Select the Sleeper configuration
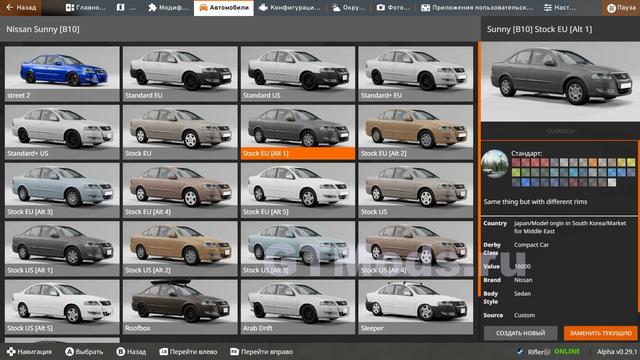640x360 pixels. (416, 307)
